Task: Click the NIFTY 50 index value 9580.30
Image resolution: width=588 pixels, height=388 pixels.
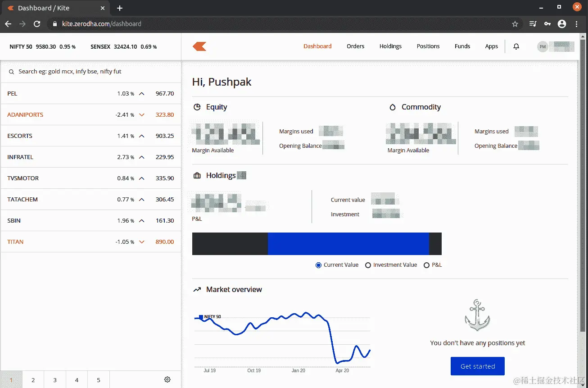Action: tap(46, 47)
